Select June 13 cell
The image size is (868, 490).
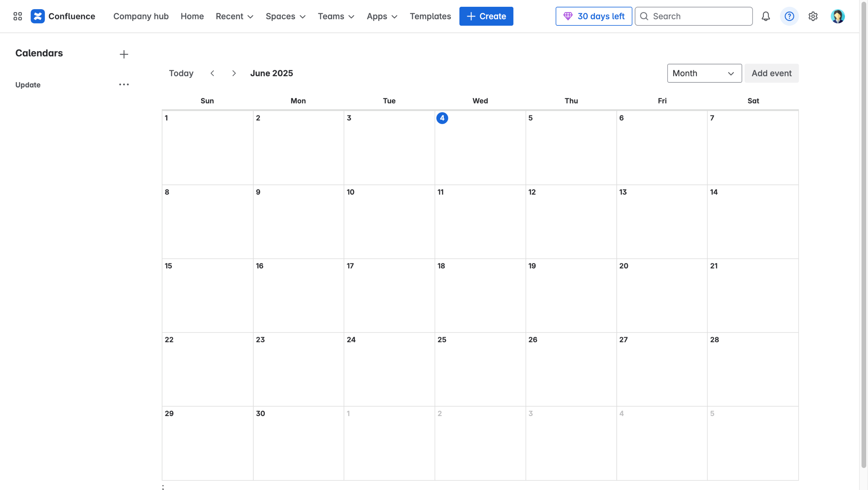(662, 221)
